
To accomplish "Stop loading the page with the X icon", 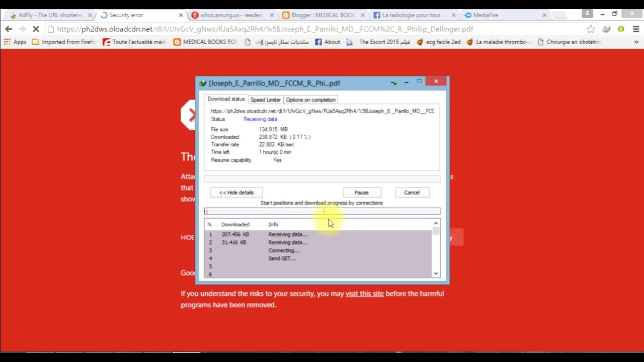I will pyautogui.click(x=36, y=29).
